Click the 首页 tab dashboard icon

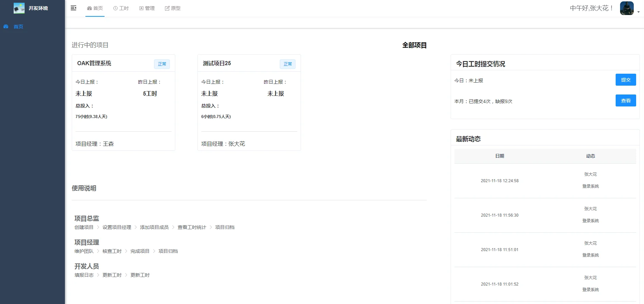click(90, 8)
